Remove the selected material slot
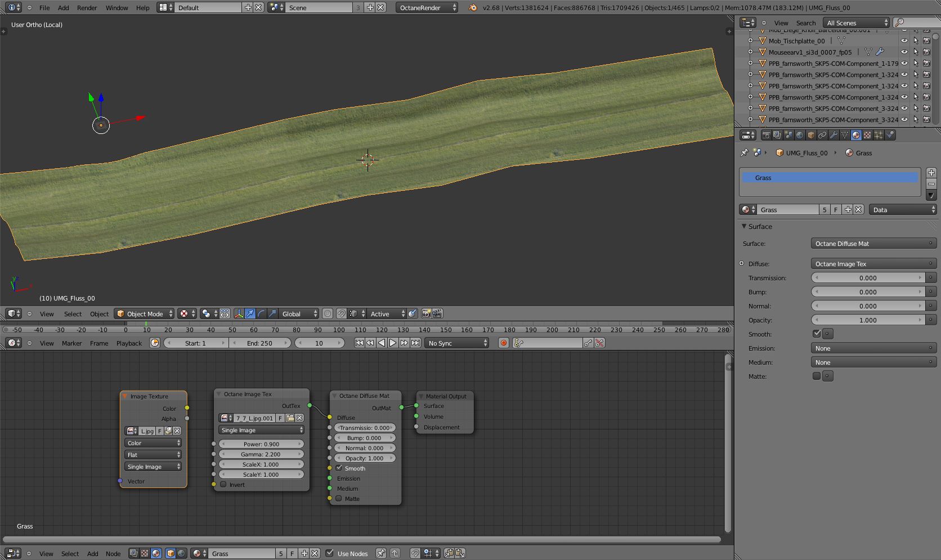The height and width of the screenshot is (560, 941). pyautogui.click(x=931, y=184)
